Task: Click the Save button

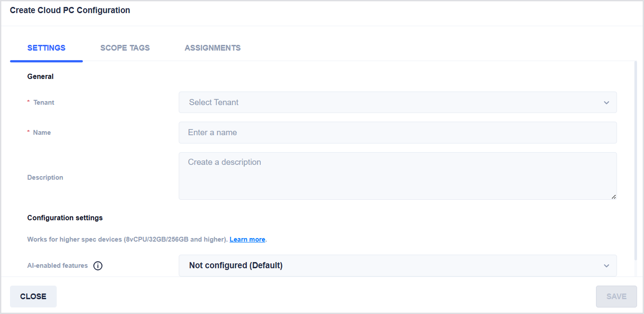Action: coord(616,297)
